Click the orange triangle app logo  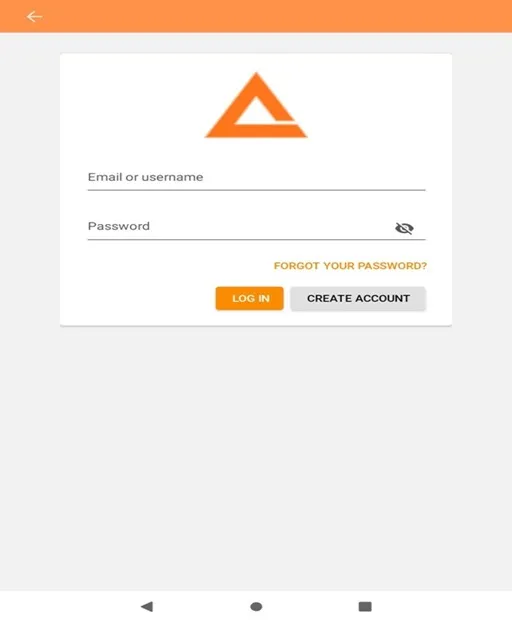pos(256,105)
